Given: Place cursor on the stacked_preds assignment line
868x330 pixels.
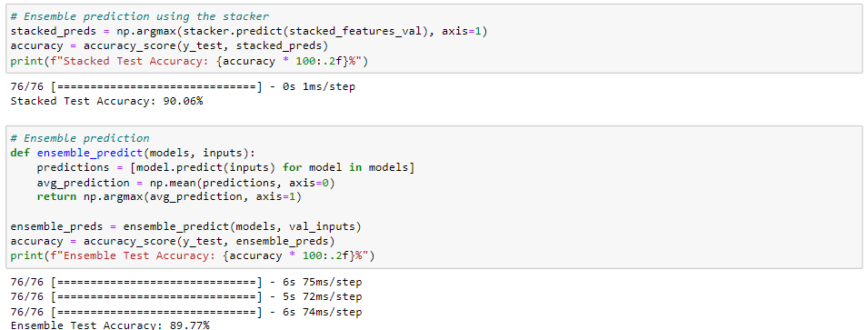Looking at the screenshot, I should [x=248, y=32].
